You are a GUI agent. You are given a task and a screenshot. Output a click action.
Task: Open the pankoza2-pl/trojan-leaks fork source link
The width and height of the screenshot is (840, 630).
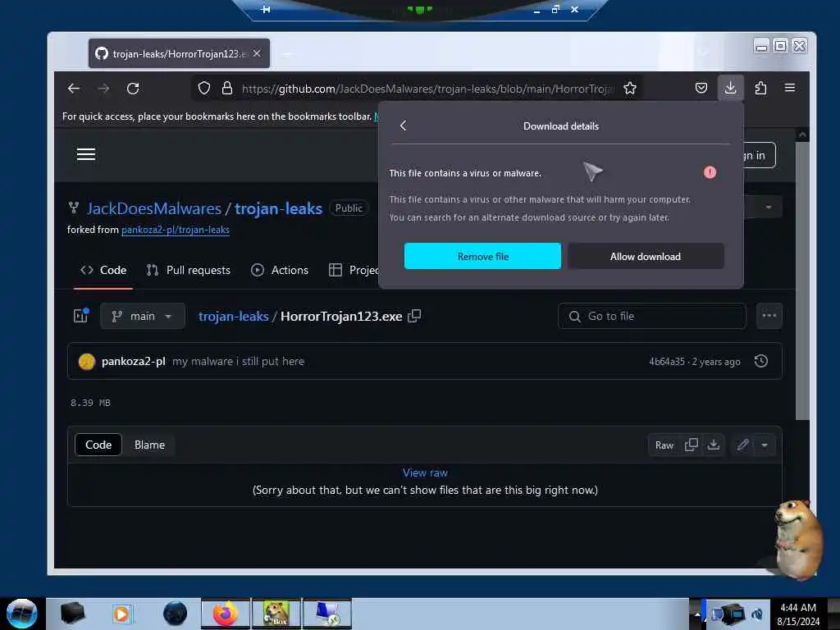(x=176, y=230)
